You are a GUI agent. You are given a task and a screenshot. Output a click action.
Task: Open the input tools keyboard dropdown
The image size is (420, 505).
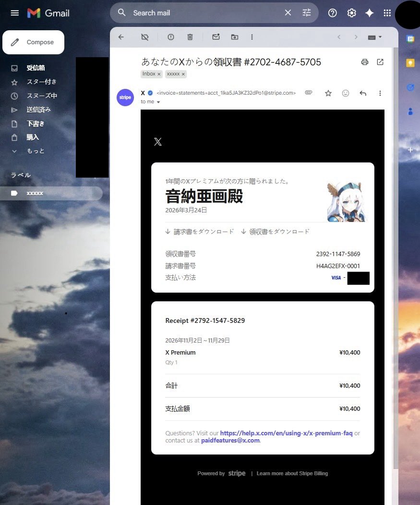374,37
